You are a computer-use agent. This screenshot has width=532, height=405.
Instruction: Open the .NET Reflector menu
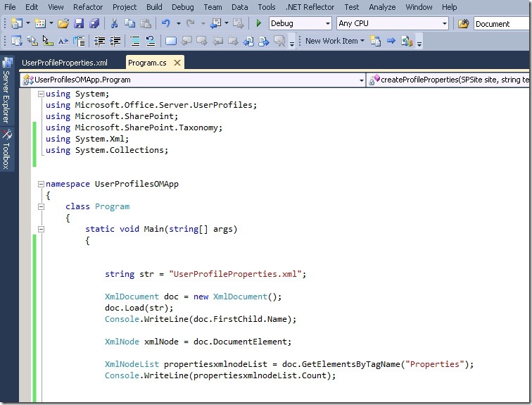point(310,7)
